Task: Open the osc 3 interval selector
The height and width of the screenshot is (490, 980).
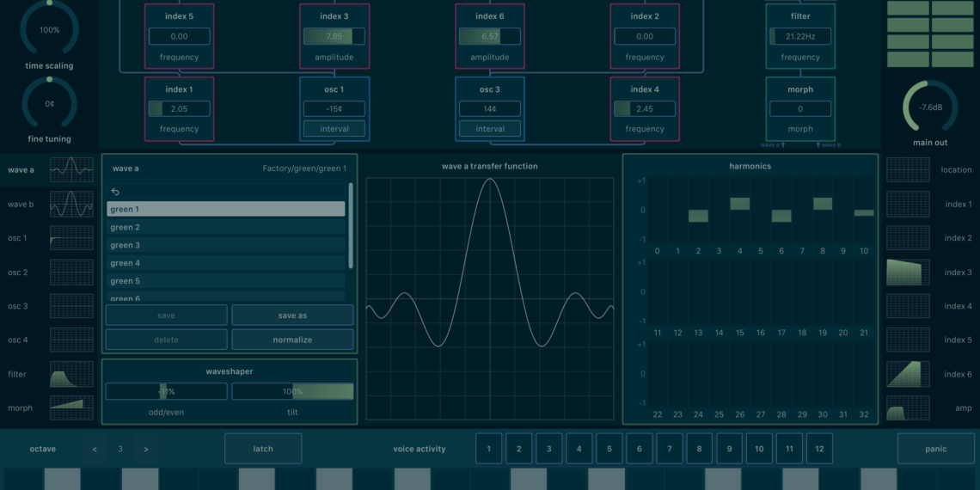Action: tap(490, 129)
